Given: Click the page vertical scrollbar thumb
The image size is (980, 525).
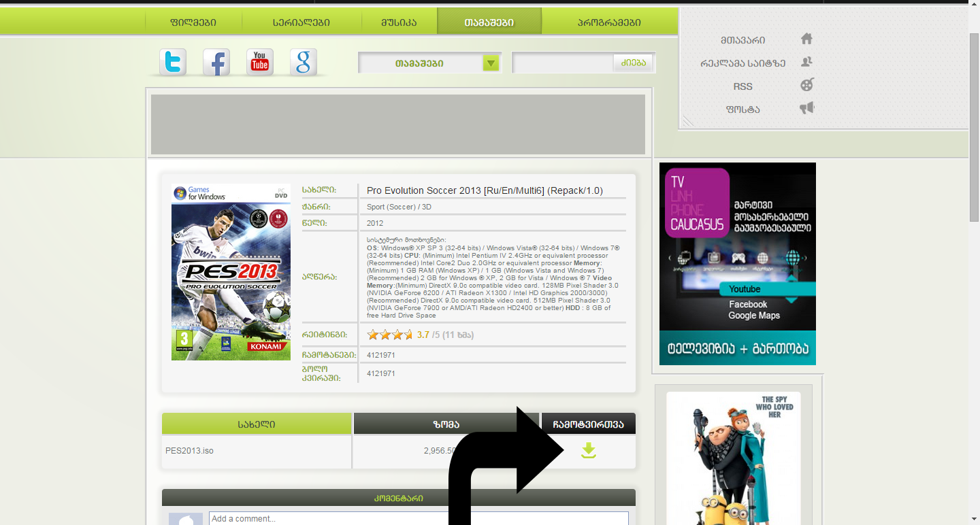Looking at the screenshot, I should [x=974, y=126].
